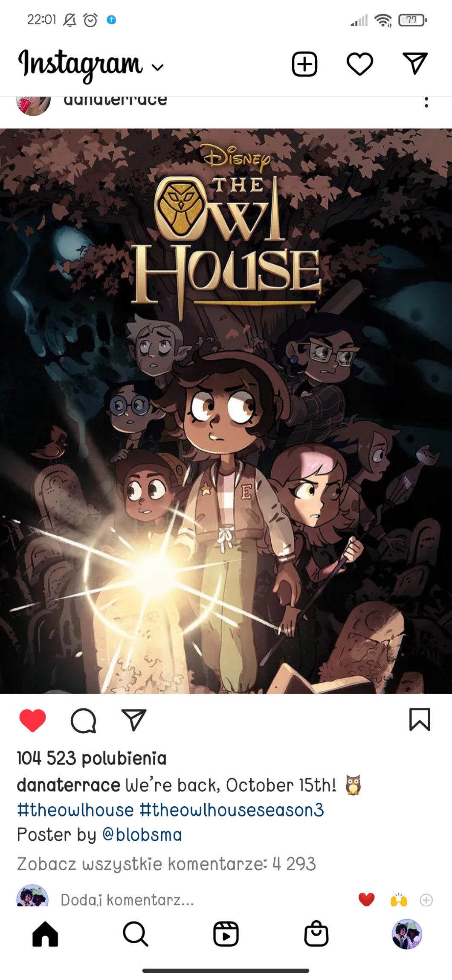The height and width of the screenshot is (980, 452).
Task: Open notifications heart icon in header
Action: coord(360,64)
